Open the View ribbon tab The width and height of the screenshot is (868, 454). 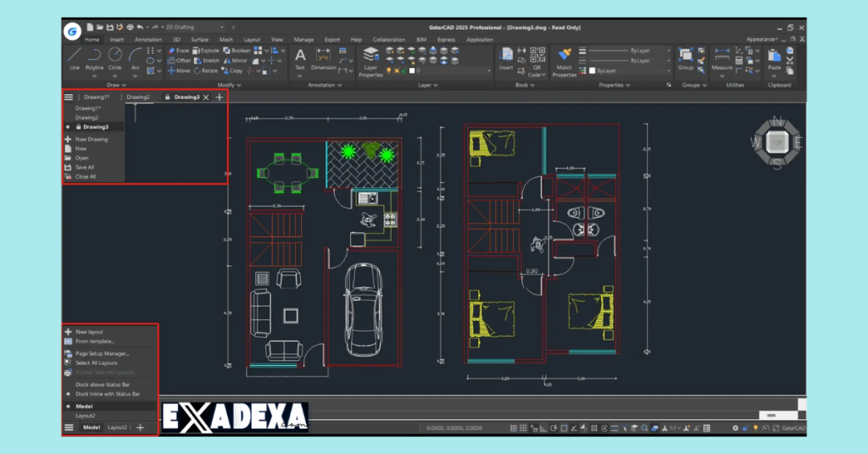pos(277,40)
